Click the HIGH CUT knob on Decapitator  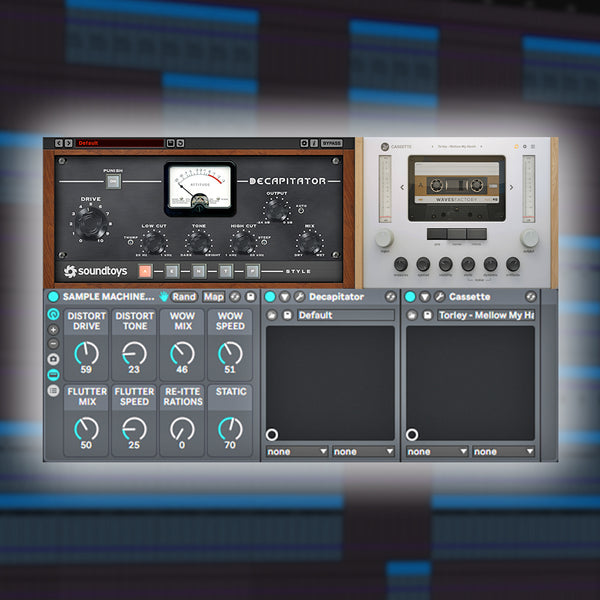pos(243,243)
